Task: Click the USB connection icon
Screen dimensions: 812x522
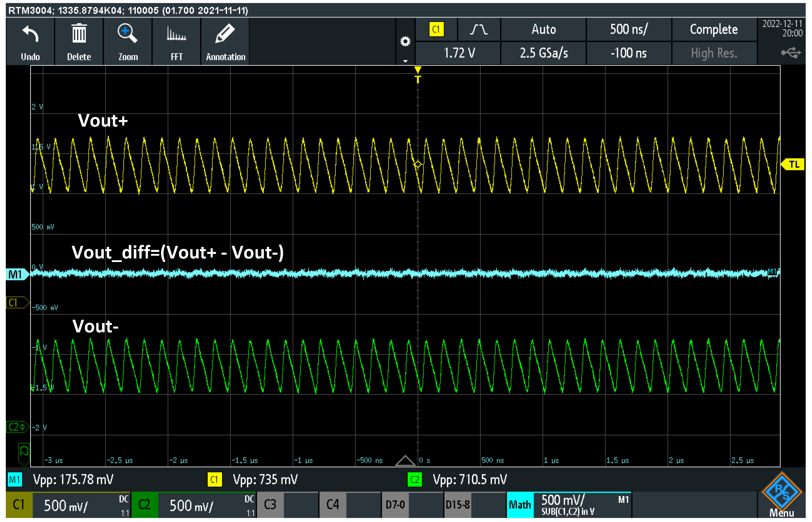Action: tap(790, 53)
